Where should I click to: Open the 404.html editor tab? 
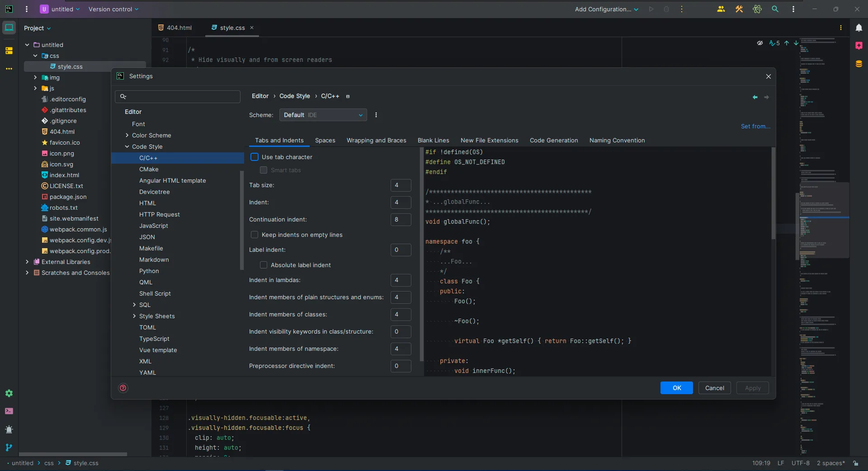coord(175,28)
